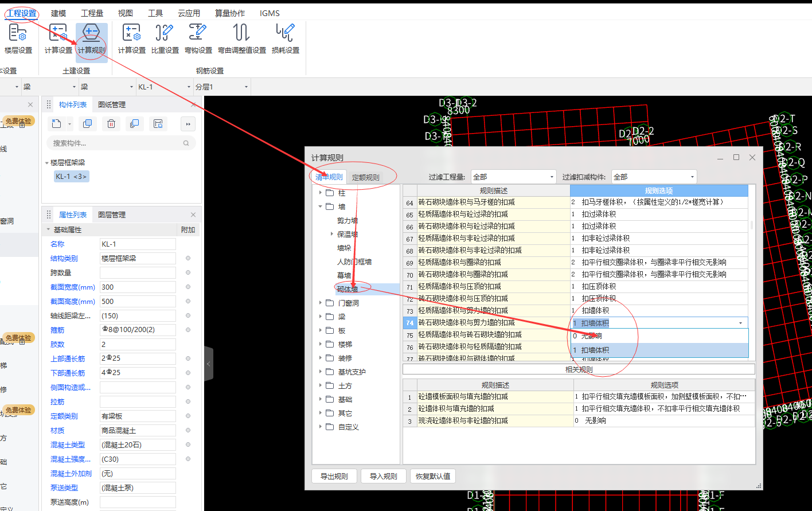Select the 剪力墙 tree item

tap(348, 220)
